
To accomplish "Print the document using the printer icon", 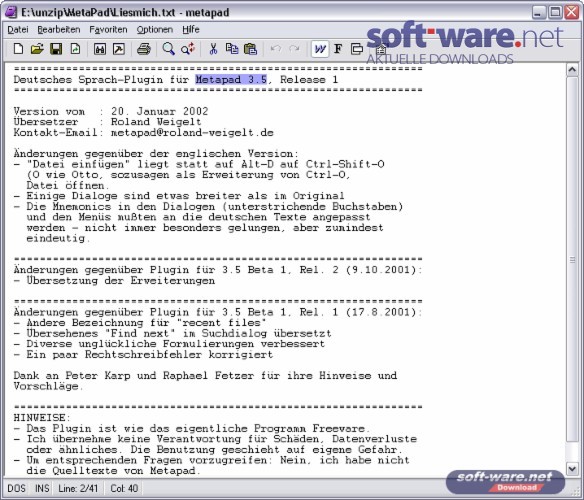I will [143, 49].
